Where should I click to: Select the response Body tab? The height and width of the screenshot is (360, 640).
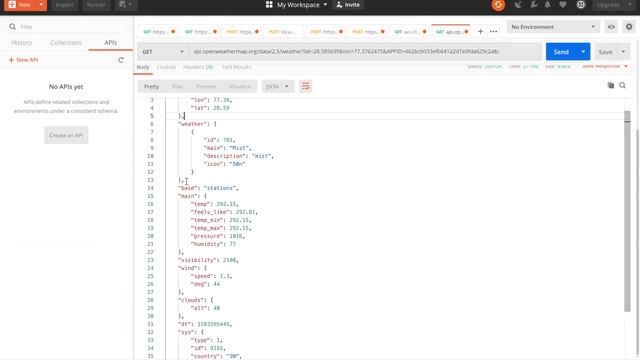143,67
